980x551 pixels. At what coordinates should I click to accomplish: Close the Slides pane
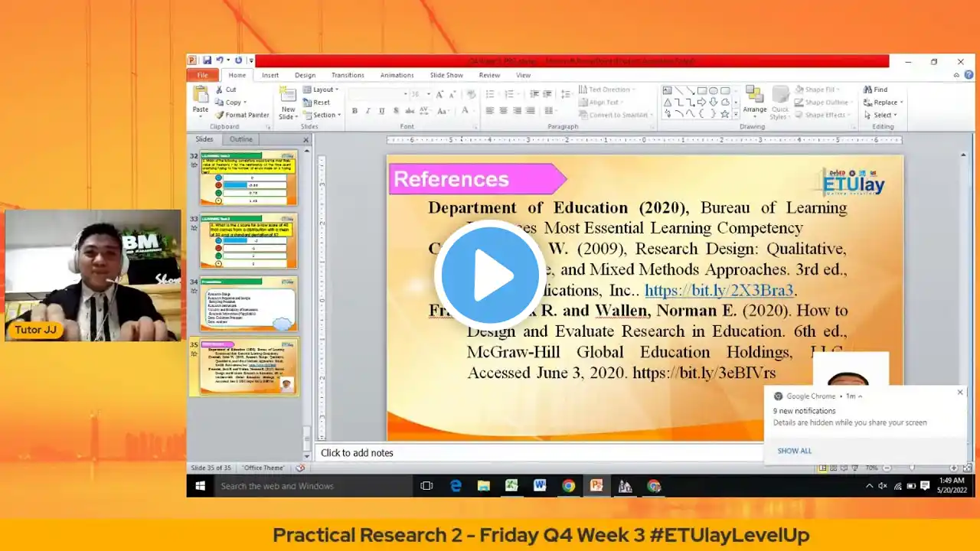pyautogui.click(x=306, y=139)
